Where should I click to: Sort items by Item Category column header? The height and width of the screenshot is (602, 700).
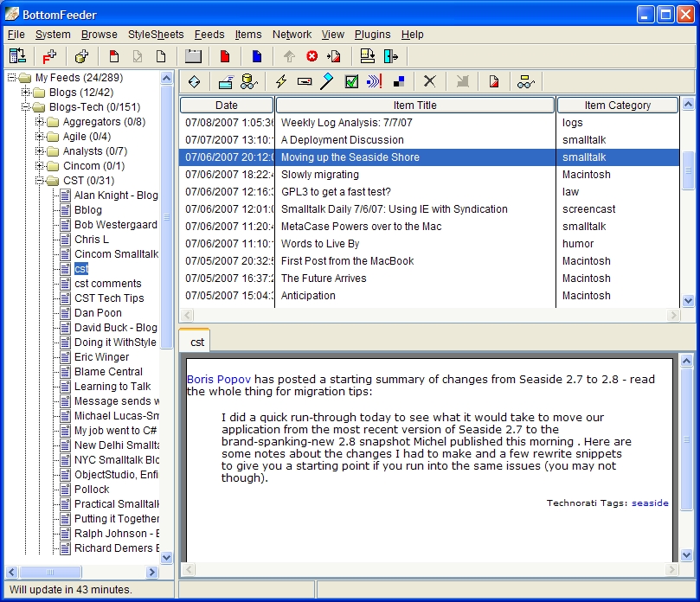tap(618, 106)
